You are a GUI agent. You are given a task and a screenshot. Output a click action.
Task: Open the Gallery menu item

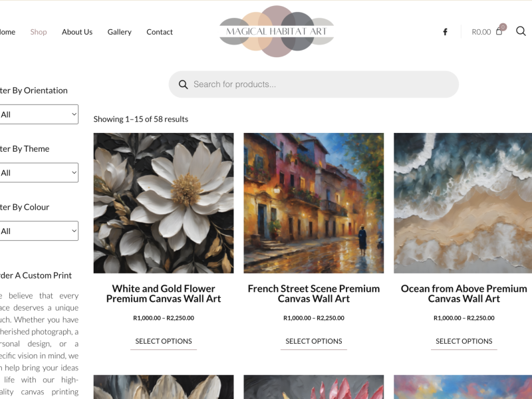(x=120, y=32)
